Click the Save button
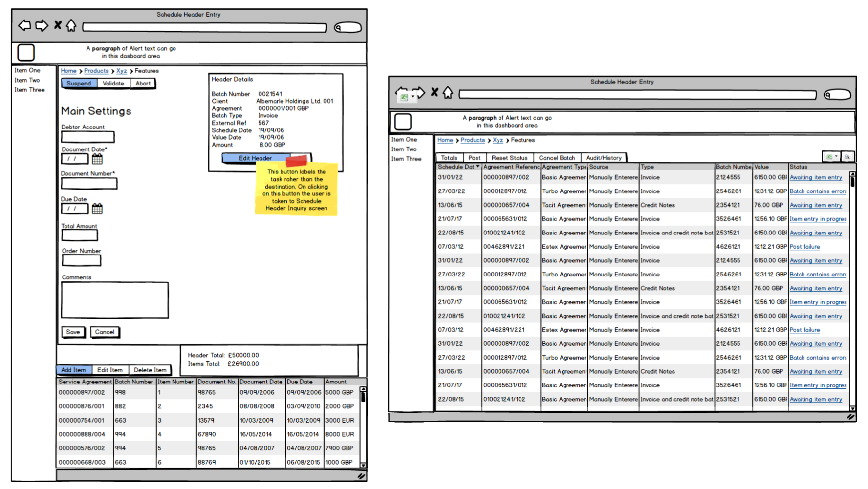Image resolution: width=868 pixels, height=489 pixels. coord(73,332)
